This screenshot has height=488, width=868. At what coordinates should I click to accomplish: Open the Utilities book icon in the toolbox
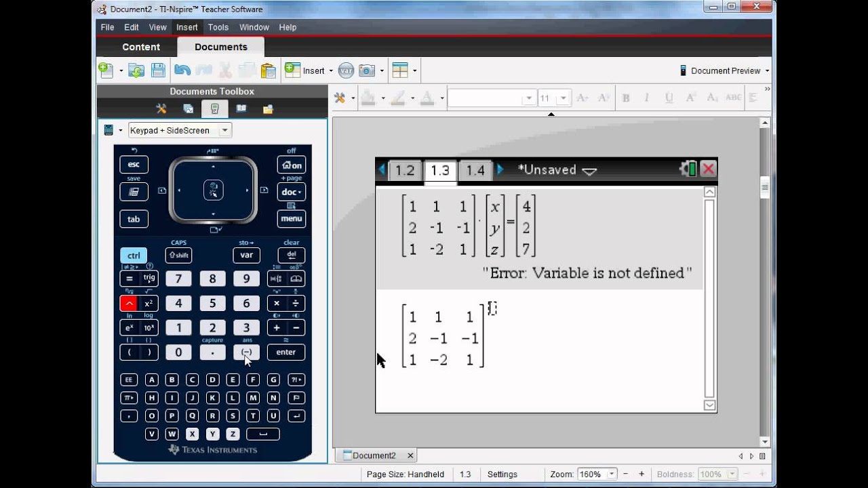tap(241, 108)
